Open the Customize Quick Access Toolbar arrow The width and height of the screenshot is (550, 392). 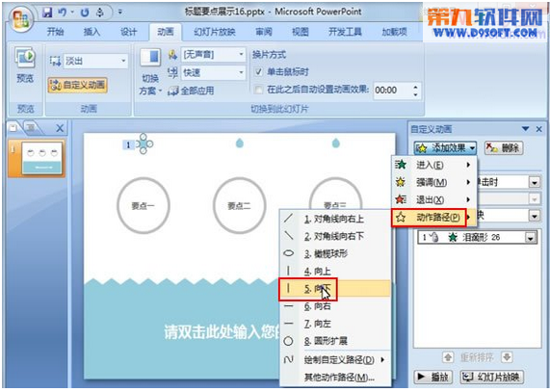pos(120,13)
